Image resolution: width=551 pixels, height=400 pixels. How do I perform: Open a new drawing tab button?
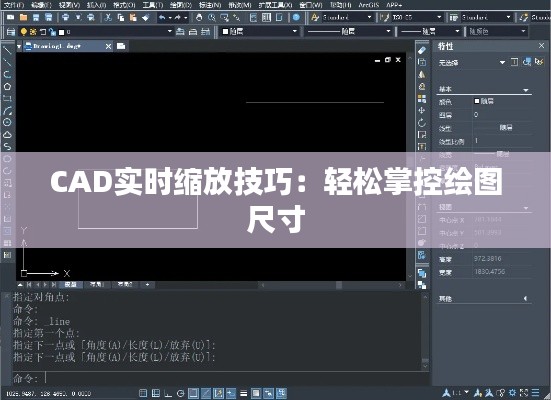(x=121, y=46)
